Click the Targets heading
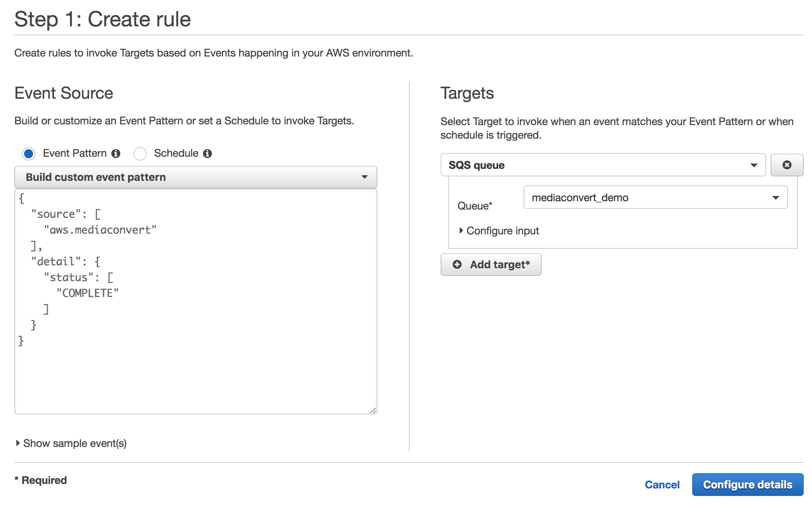This screenshot has height=505, width=812. tap(467, 93)
